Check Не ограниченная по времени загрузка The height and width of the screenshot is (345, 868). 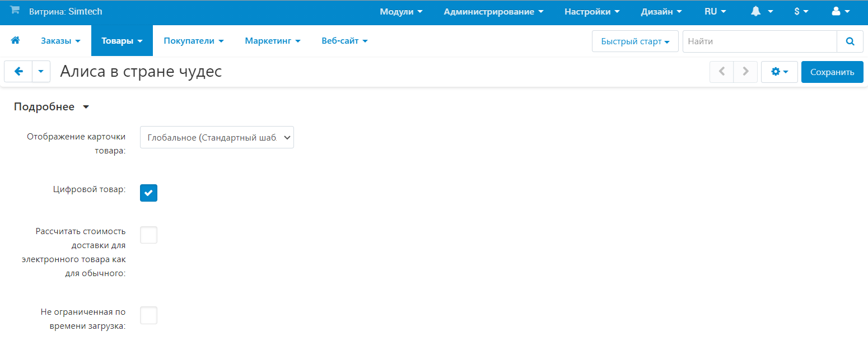[148, 315]
